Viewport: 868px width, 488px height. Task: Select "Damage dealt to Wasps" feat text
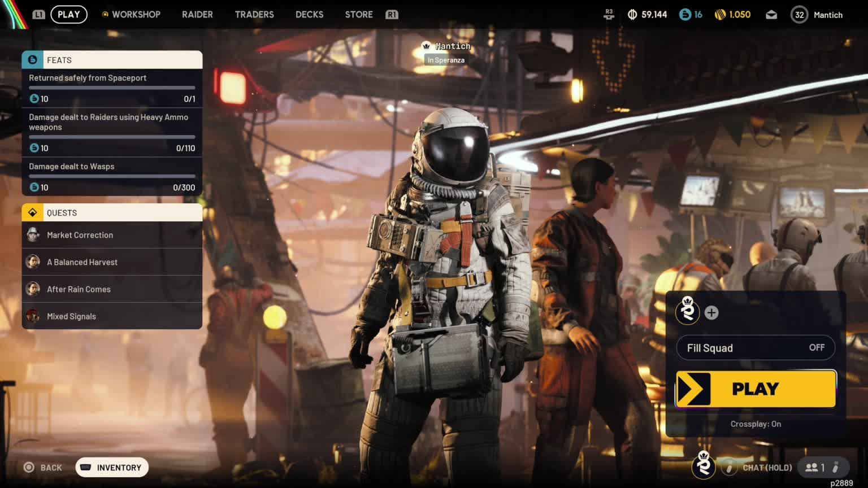[x=72, y=167]
